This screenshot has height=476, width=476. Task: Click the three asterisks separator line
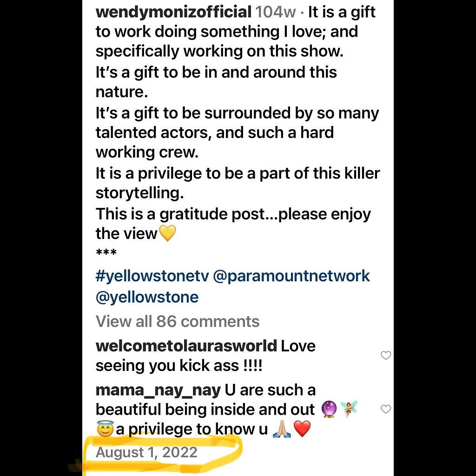106,253
